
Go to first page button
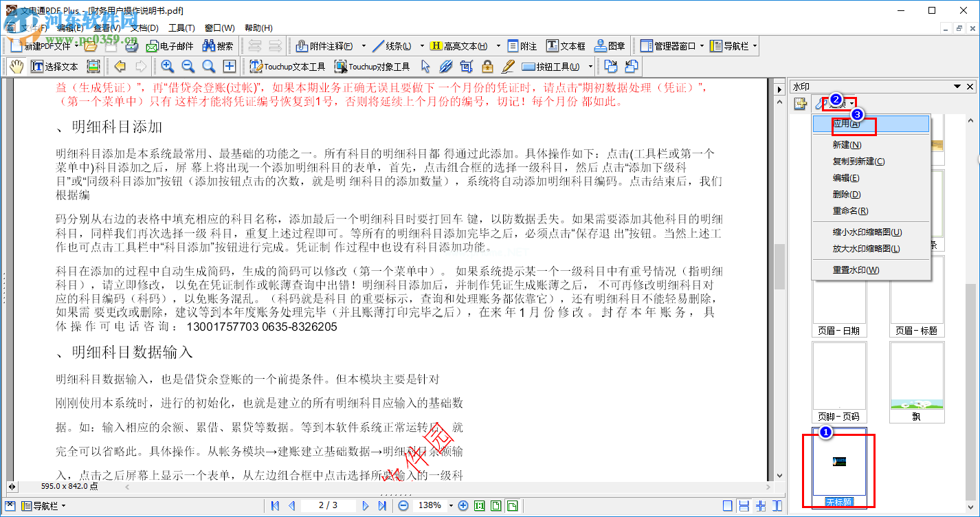tap(275, 506)
